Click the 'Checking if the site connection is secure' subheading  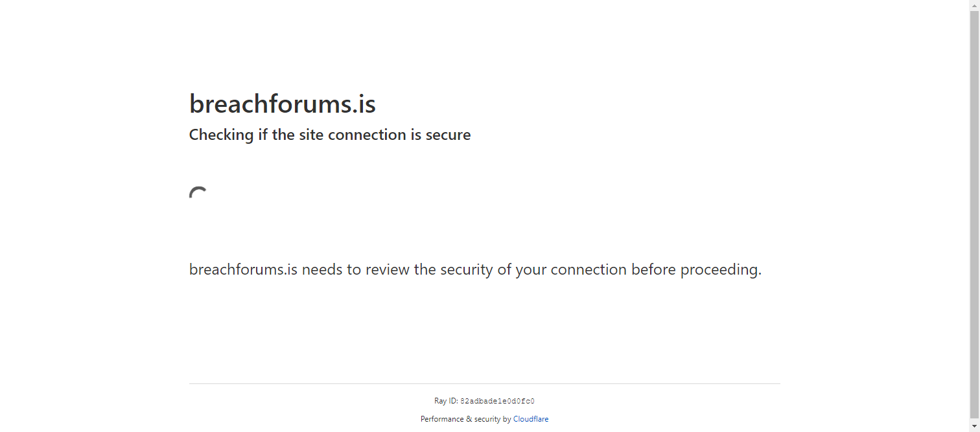[330, 135]
